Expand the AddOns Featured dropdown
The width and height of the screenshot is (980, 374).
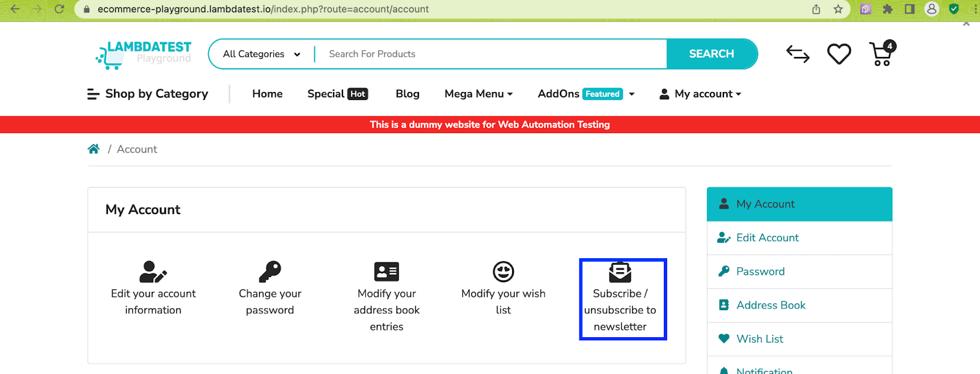[586, 94]
